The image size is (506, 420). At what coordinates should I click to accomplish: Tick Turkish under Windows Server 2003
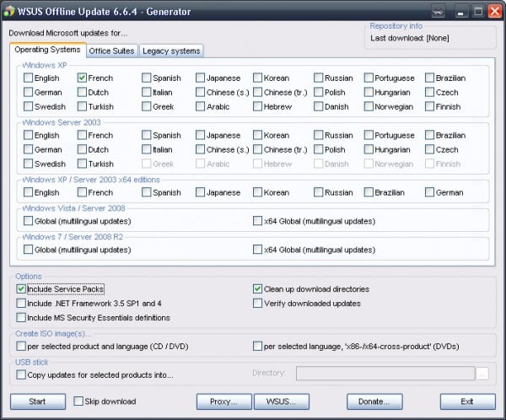point(82,164)
